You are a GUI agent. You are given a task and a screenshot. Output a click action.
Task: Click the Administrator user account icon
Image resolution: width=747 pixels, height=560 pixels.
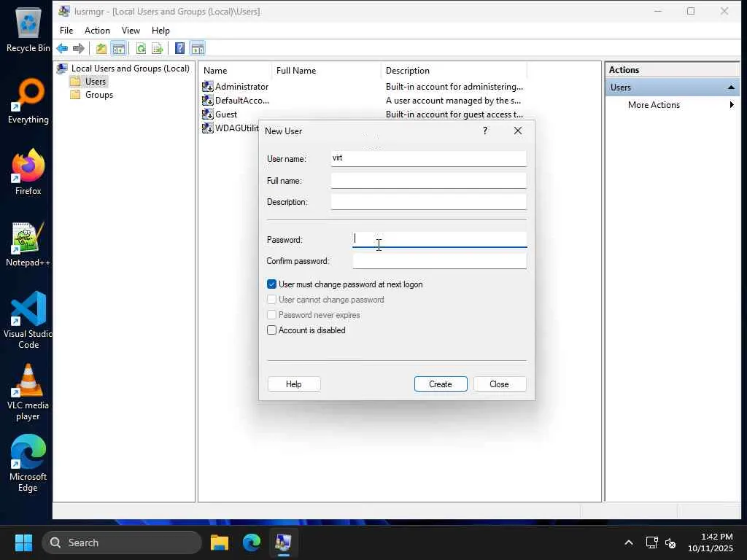click(207, 86)
